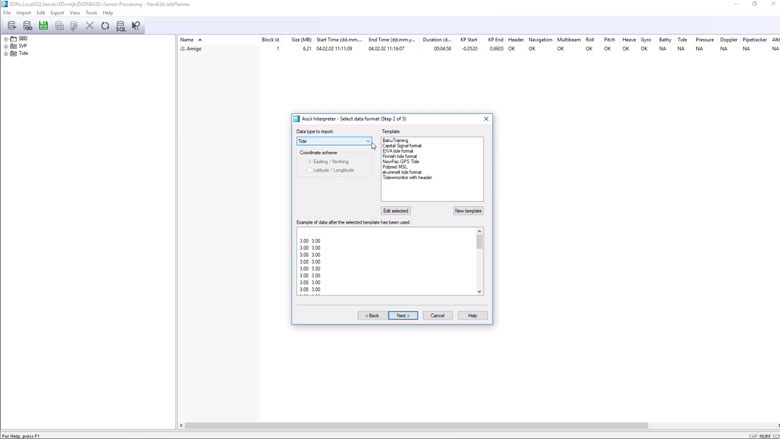Click the green save icon in toolbar

pos(43,26)
